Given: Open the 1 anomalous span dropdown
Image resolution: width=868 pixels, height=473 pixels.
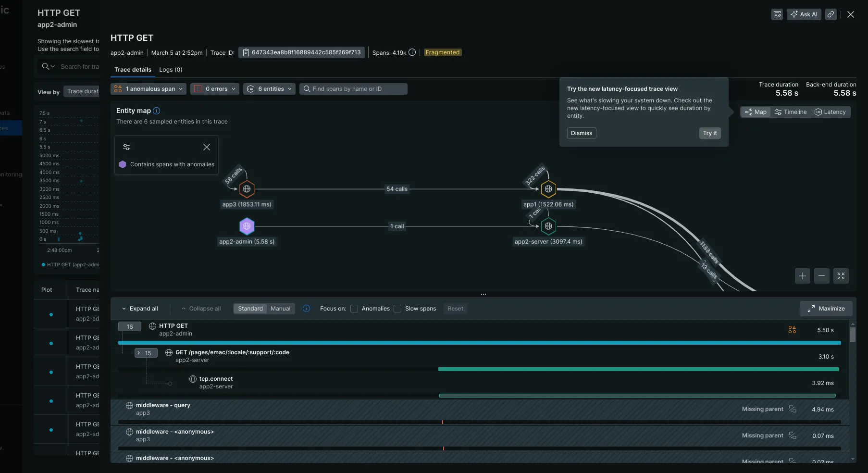Looking at the screenshot, I should [148, 88].
